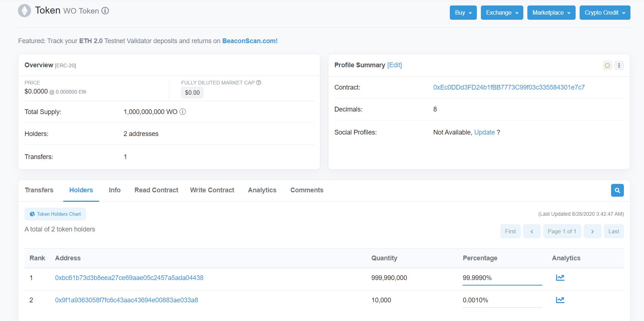Click the Quantity column header
Image resolution: width=644 pixels, height=321 pixels.
(384, 258)
